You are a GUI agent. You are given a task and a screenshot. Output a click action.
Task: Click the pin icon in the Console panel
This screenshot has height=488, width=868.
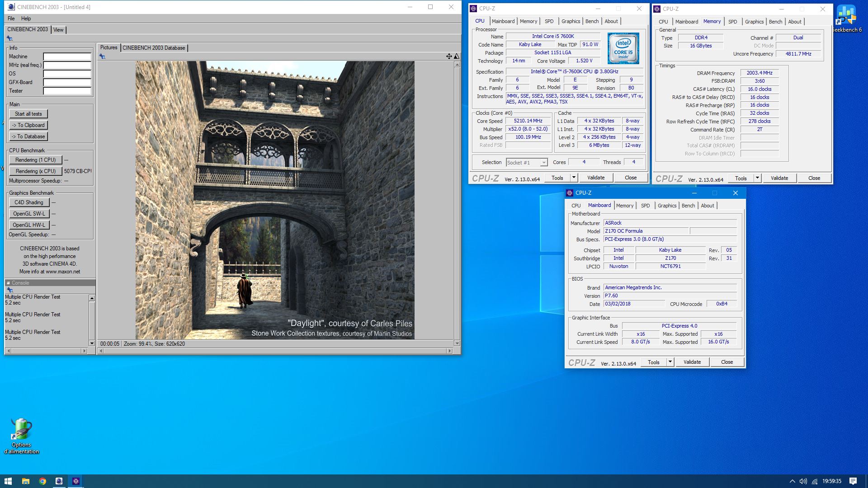pos(10,290)
